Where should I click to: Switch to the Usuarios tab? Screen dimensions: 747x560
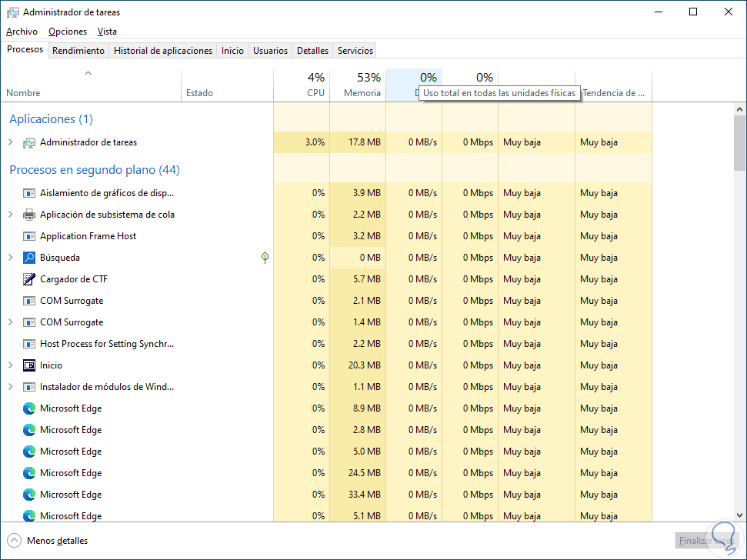tap(270, 51)
